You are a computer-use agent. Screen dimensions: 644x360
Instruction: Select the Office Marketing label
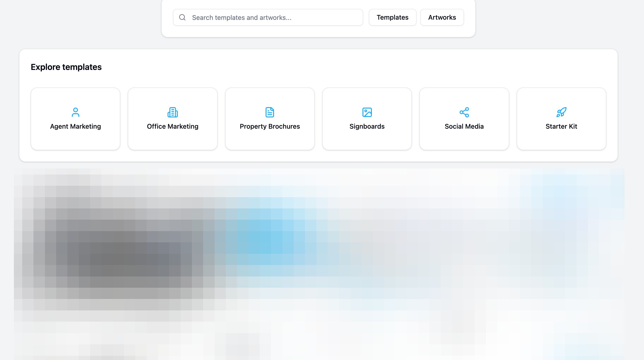click(173, 126)
